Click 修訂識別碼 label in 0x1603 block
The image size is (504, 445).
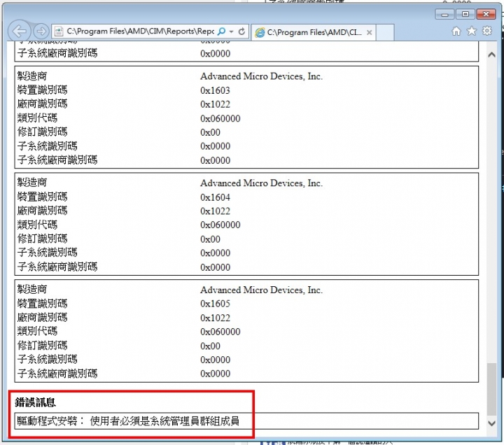pos(43,132)
